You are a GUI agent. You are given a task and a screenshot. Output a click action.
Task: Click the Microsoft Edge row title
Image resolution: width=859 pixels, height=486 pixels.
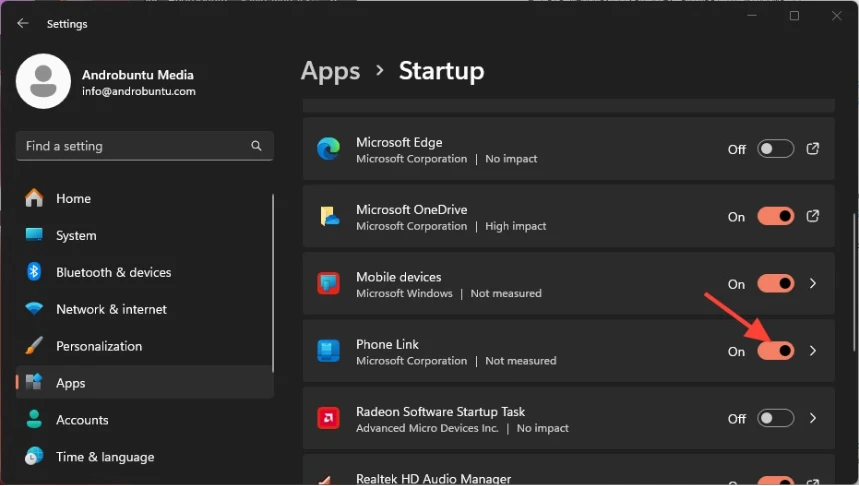pyautogui.click(x=399, y=142)
